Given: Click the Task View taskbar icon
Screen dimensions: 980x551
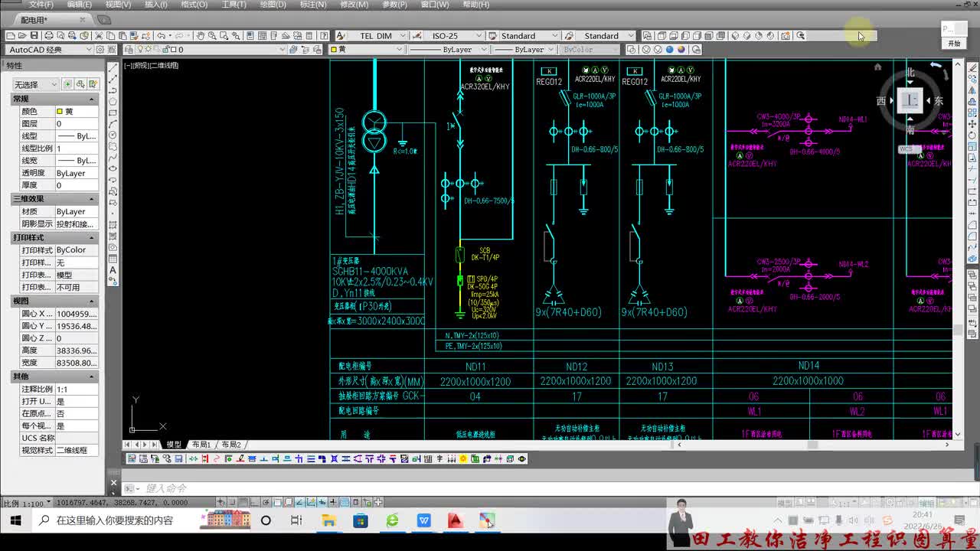Looking at the screenshot, I should coord(297,520).
